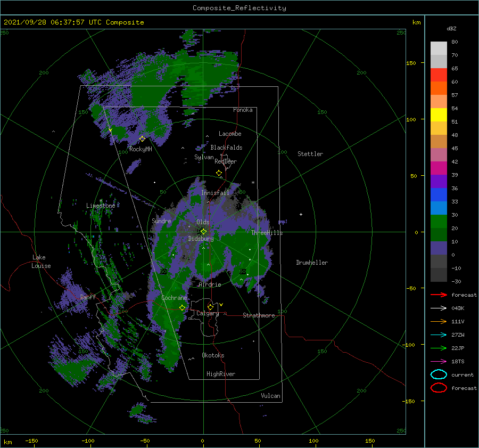Click the 80 dBZ light gray swatch

tap(439, 48)
